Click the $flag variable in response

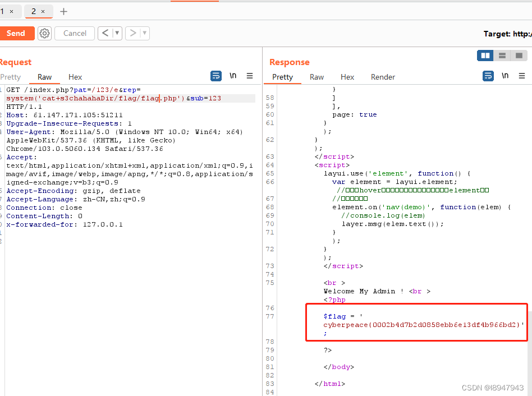pos(334,316)
